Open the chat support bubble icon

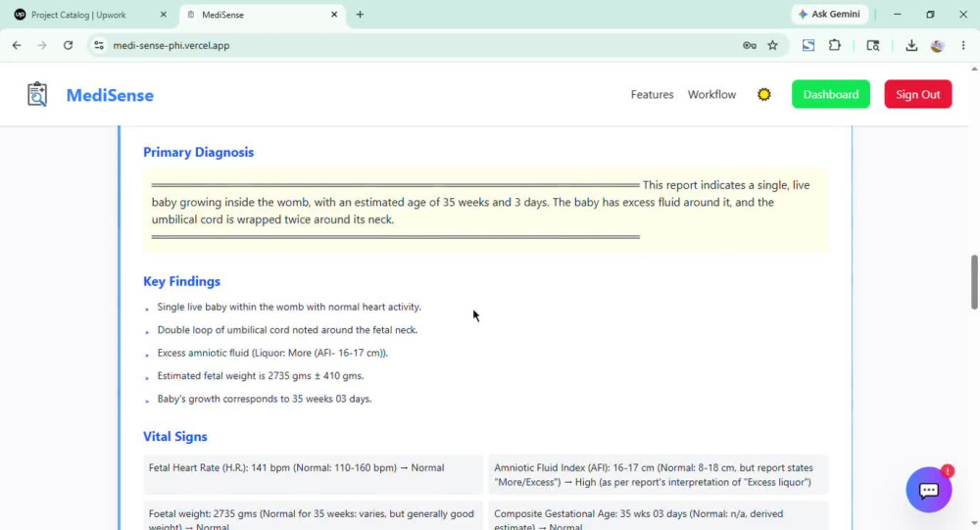[x=929, y=490]
